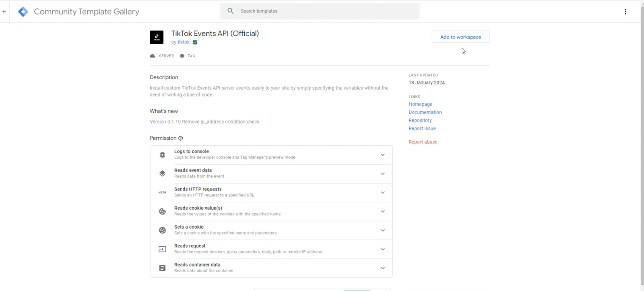Screen dimensions: 644x291
Task: Focus the Search templates input field
Action: coord(320,11)
